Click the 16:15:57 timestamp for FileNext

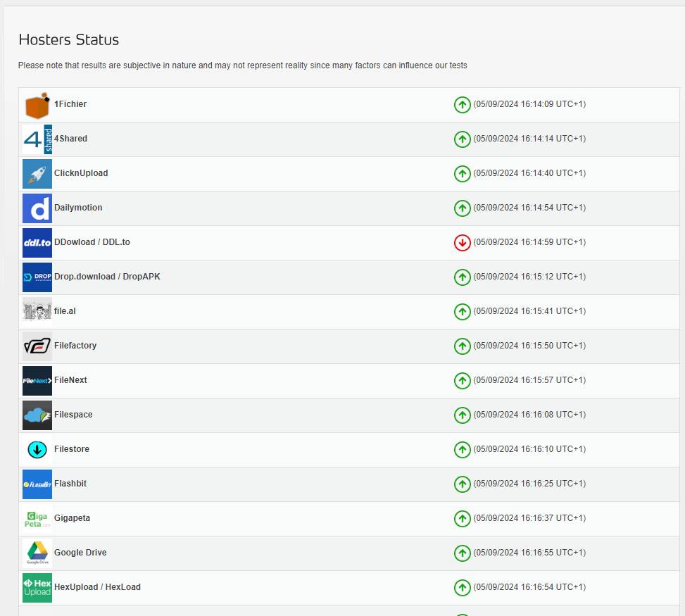pyautogui.click(x=529, y=380)
